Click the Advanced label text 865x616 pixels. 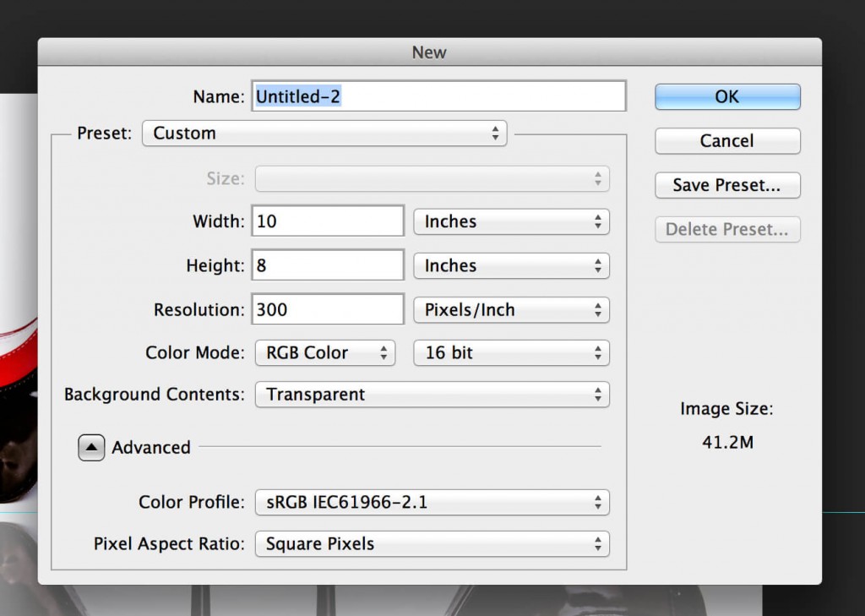coord(151,447)
